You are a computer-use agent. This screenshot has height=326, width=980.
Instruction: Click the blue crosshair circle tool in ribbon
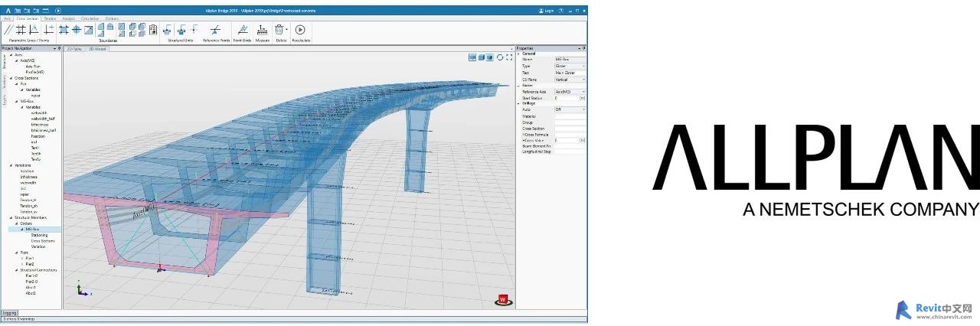[x=77, y=30]
